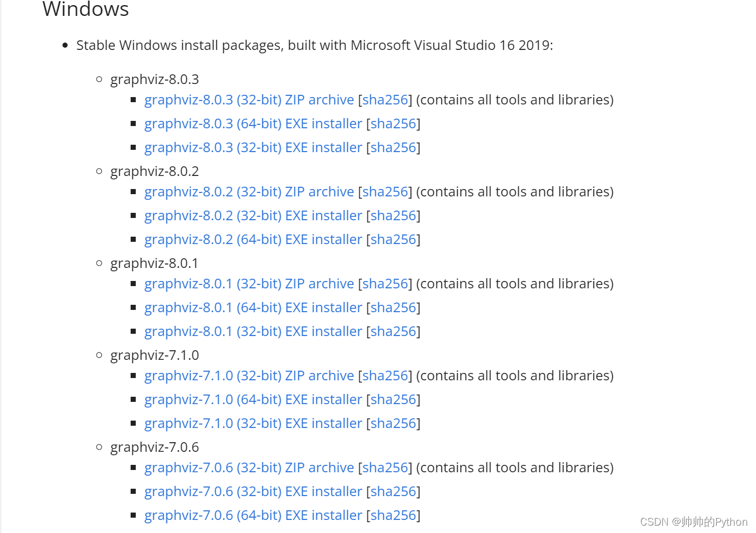Viewport: 756px width, 533px height.
Task: Download graphviz-7.0.6 (64-bit) EXE installer
Action: [x=253, y=515]
